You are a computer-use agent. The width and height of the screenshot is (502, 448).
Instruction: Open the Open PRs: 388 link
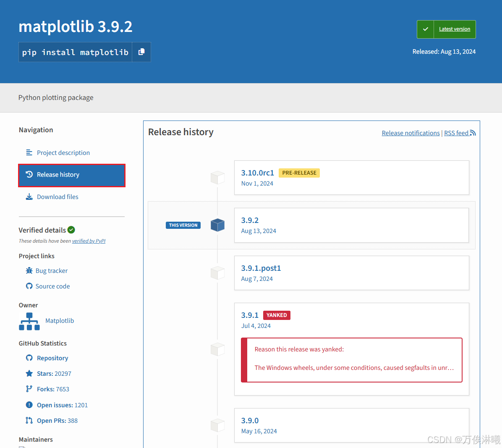[57, 421]
